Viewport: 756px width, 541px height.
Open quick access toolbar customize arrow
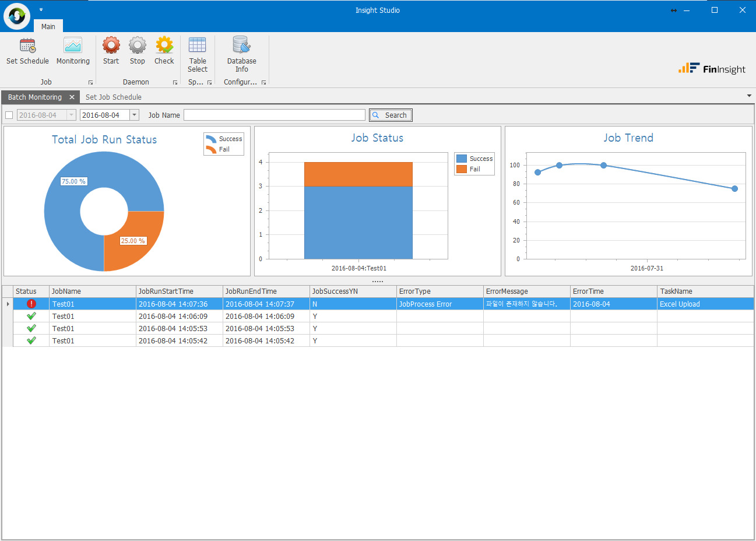click(41, 10)
